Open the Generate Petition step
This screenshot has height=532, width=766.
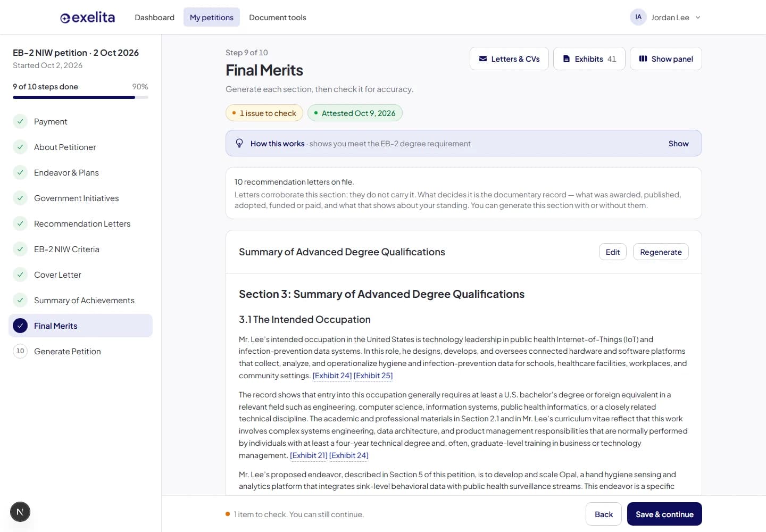click(80, 351)
